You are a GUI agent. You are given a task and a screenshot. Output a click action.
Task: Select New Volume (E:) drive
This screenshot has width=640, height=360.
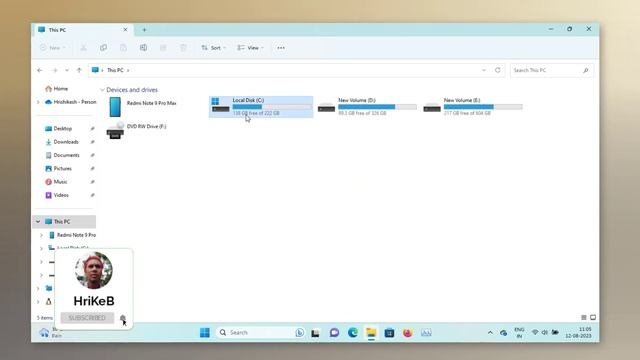coord(473,107)
